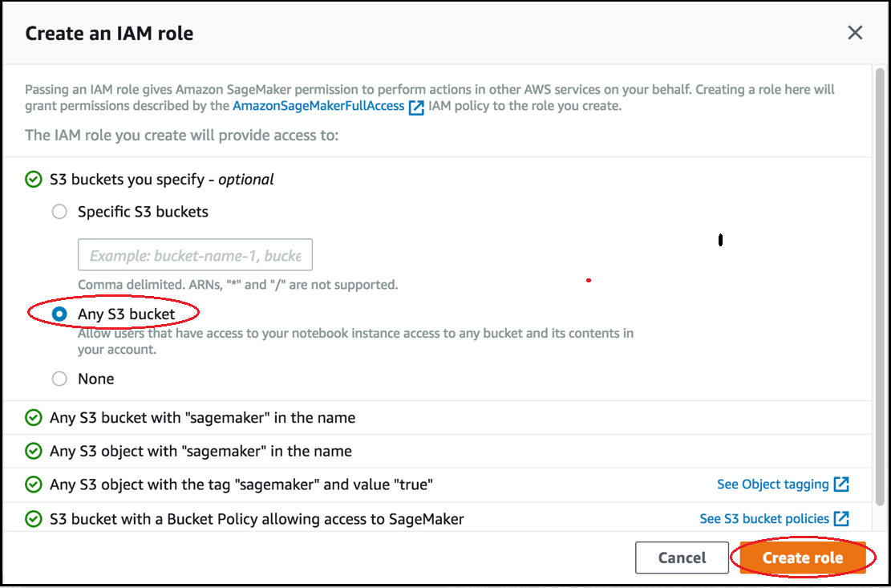Viewport: 891px width, 588px height.
Task: Click the dialog title Create an IAM role
Action: (109, 33)
